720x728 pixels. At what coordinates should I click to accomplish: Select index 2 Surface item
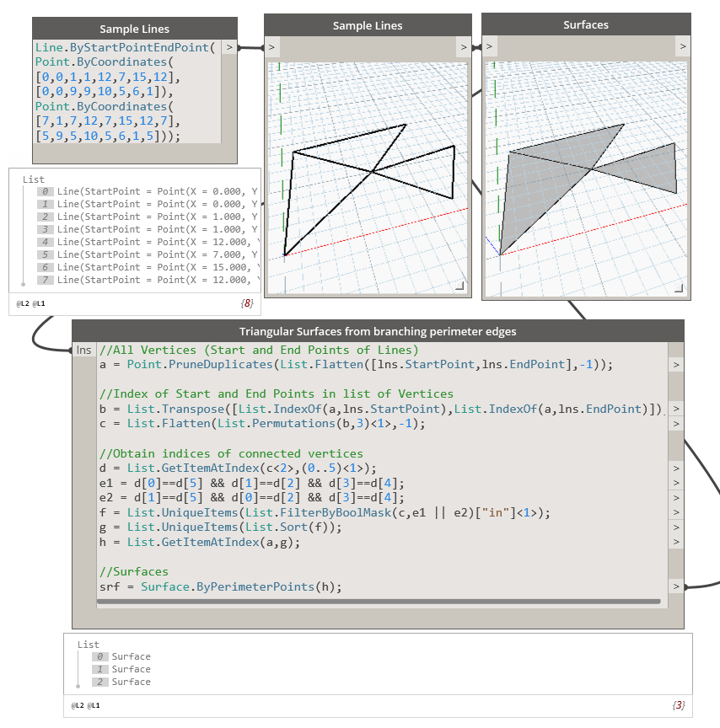coord(131,682)
